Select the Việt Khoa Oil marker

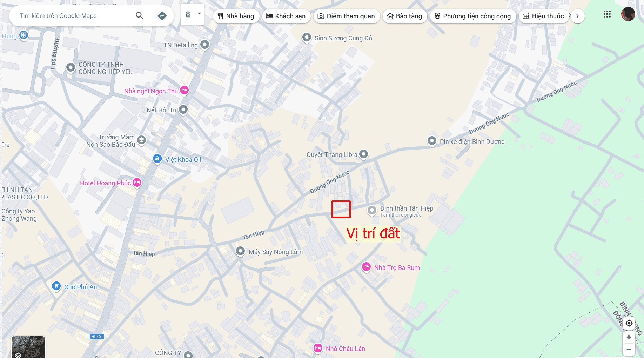[x=157, y=159]
